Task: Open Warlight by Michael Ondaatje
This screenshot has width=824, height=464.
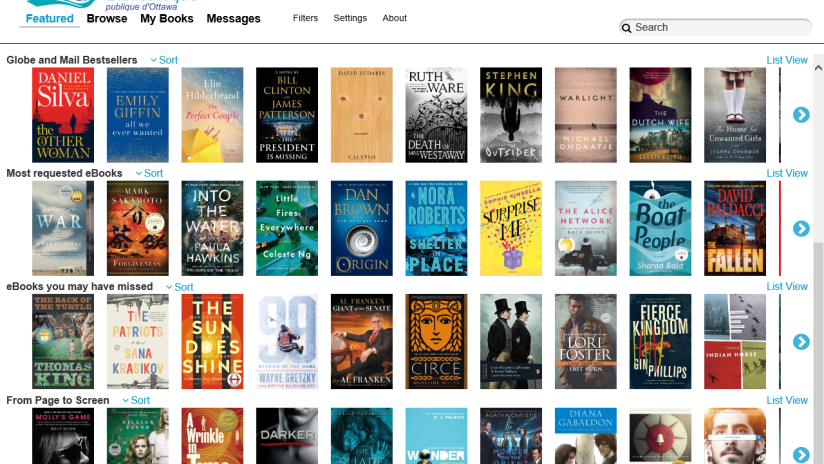Action: [x=585, y=115]
